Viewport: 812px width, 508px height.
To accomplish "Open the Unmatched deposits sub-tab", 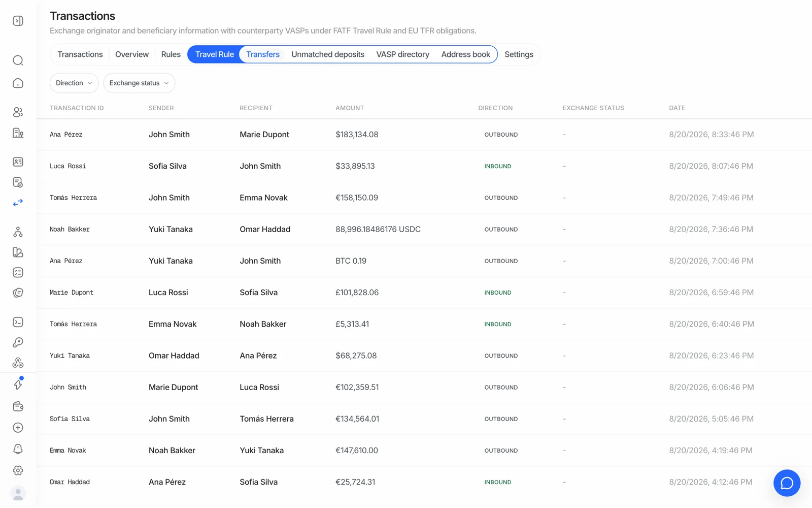I will (x=328, y=54).
